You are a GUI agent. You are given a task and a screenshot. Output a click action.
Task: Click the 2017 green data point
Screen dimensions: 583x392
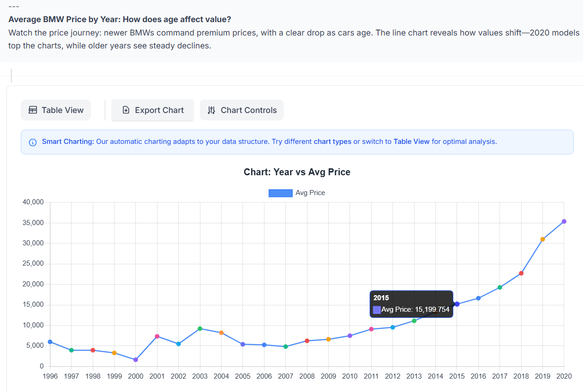(499, 288)
